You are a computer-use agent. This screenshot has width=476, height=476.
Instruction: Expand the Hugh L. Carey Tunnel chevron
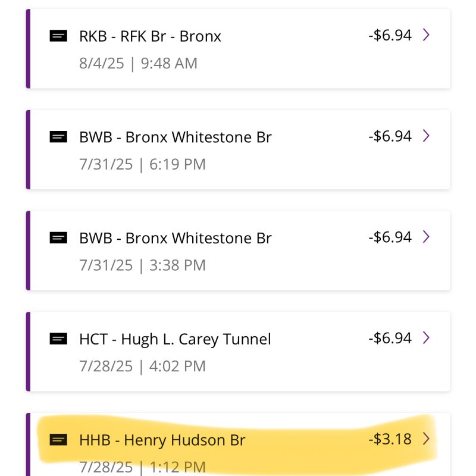(426, 338)
